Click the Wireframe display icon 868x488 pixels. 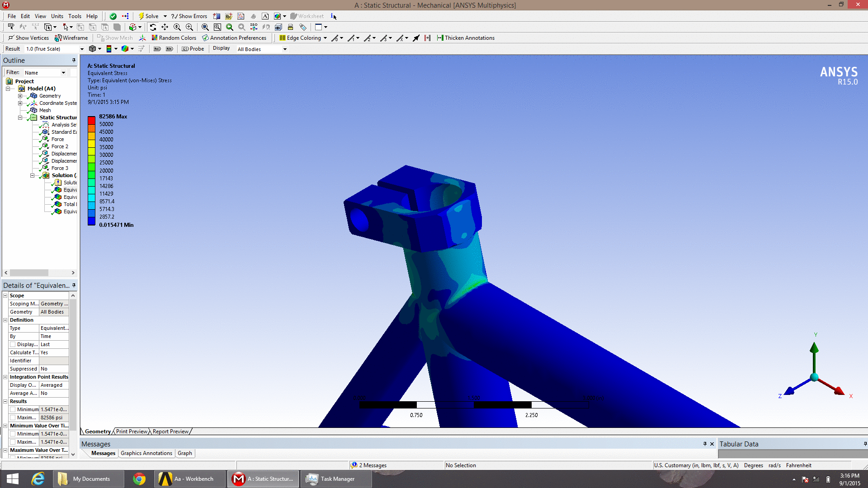[58, 38]
